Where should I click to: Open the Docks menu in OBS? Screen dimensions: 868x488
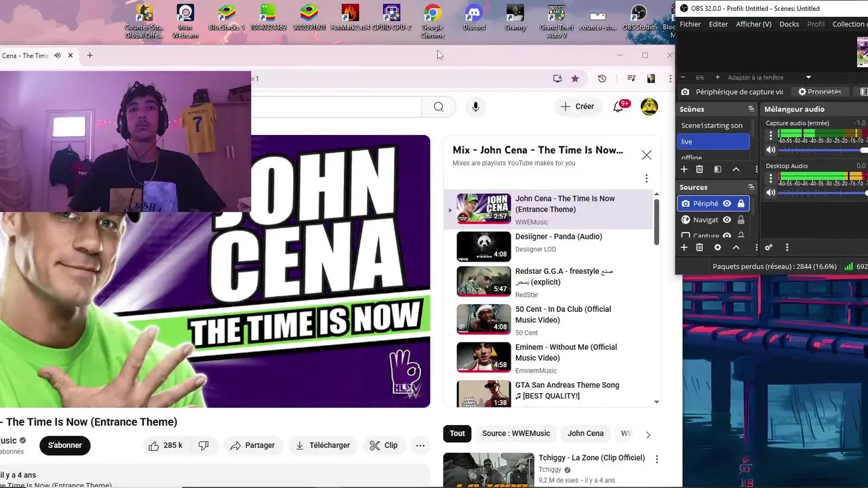click(789, 24)
